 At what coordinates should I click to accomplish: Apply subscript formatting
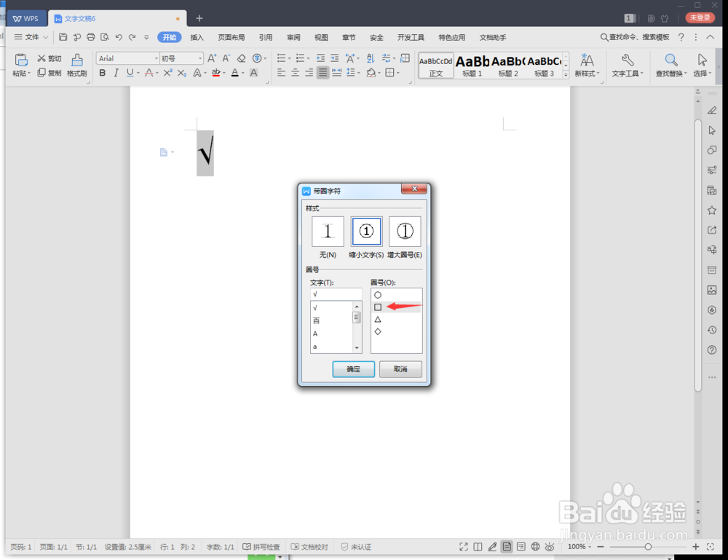[x=182, y=73]
